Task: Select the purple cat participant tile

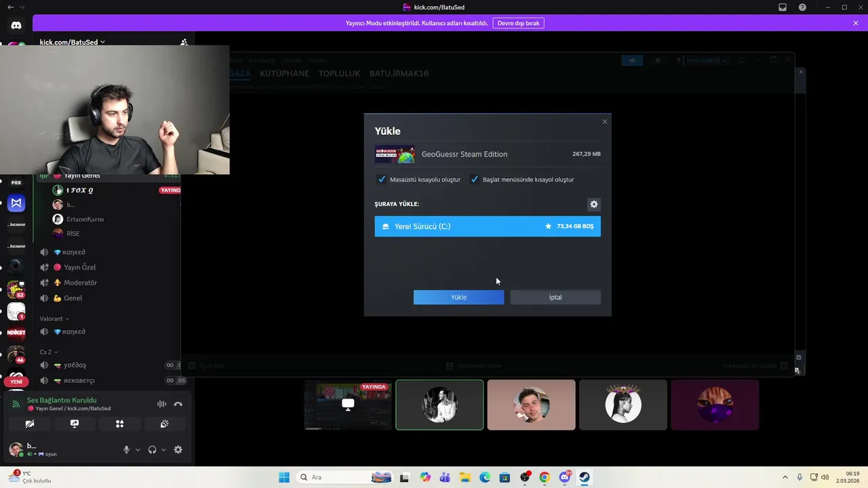Action: click(715, 405)
